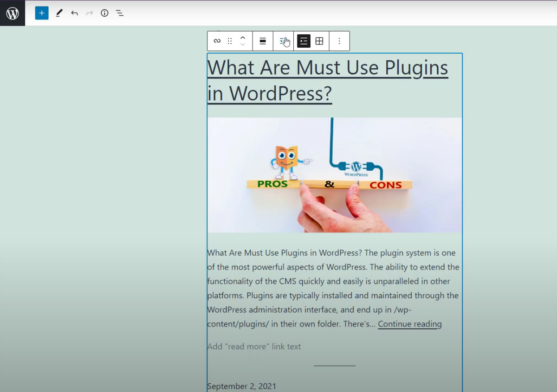Undo the last change
Image resolution: width=557 pixels, height=392 pixels.
pos(74,13)
